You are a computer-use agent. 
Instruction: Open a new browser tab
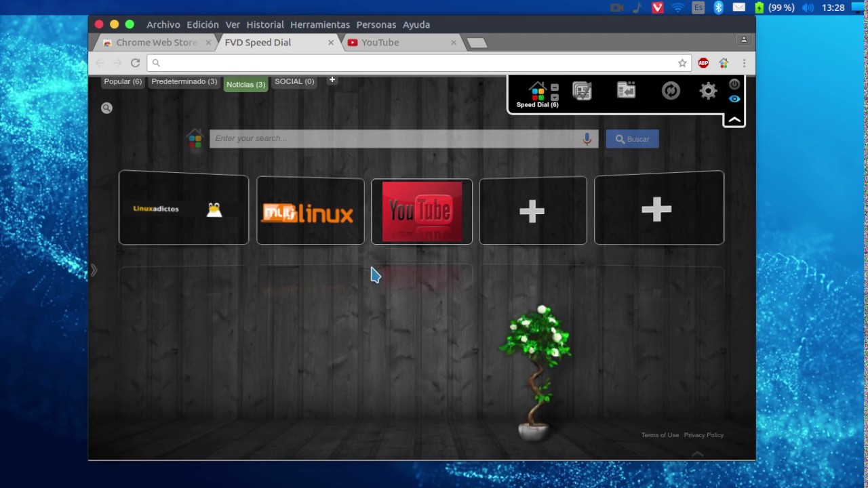477,43
